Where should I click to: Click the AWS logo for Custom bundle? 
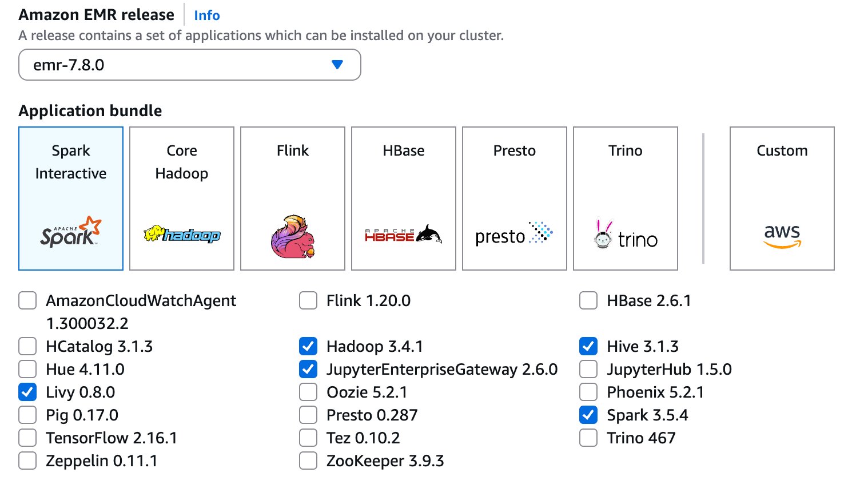(x=782, y=236)
